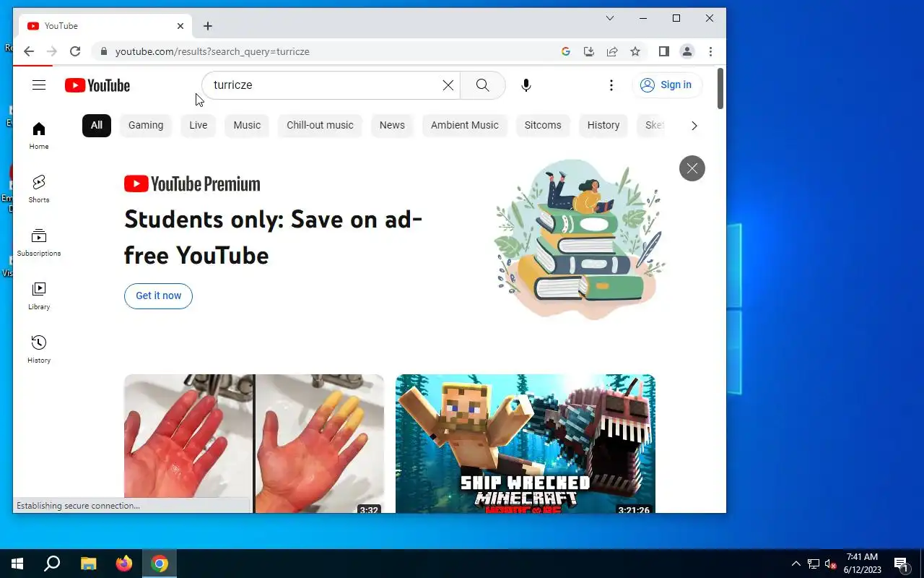Bookmark this page with the star icon
The width and height of the screenshot is (924, 578).
tap(635, 51)
